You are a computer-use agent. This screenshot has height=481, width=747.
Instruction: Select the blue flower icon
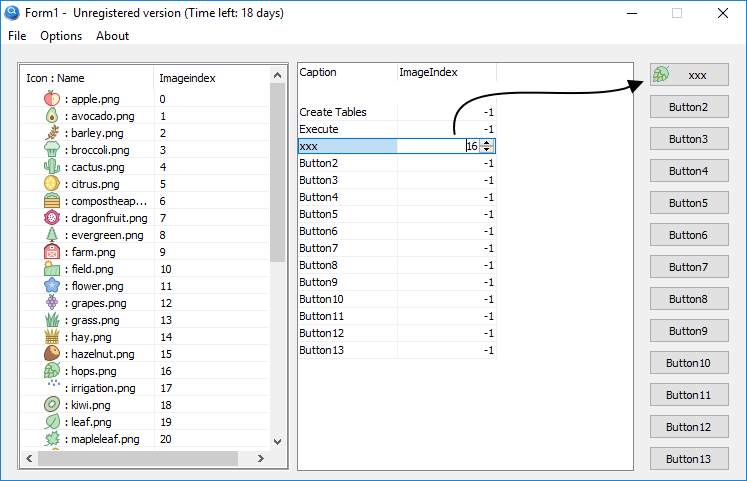point(52,286)
